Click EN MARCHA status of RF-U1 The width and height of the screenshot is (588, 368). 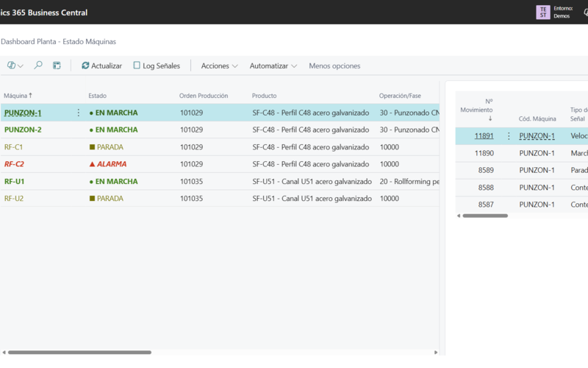(114, 181)
